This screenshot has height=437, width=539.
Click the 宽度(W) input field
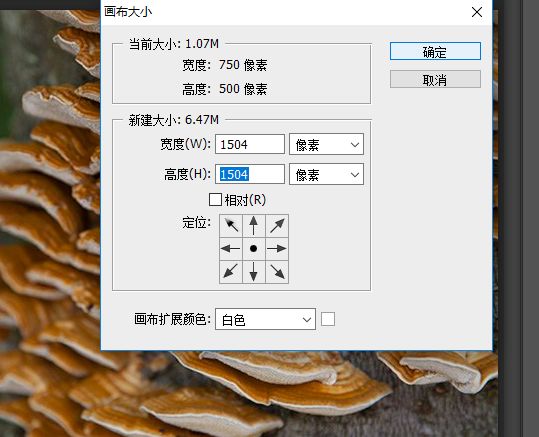click(250, 144)
